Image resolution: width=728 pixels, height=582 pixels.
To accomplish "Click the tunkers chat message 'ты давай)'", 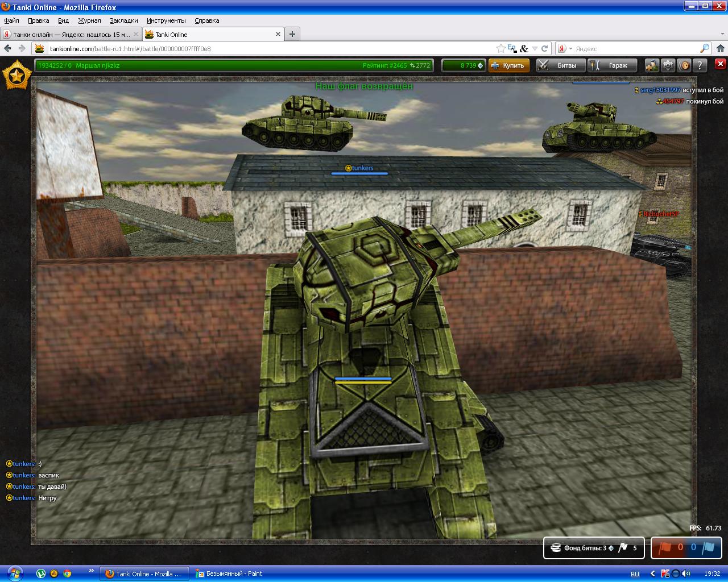I will pyautogui.click(x=52, y=487).
